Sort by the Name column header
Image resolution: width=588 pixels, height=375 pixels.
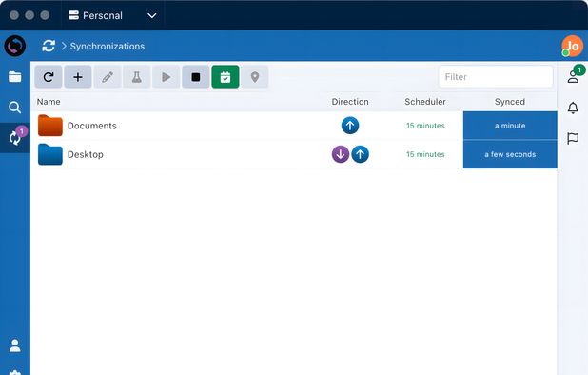pyautogui.click(x=49, y=102)
